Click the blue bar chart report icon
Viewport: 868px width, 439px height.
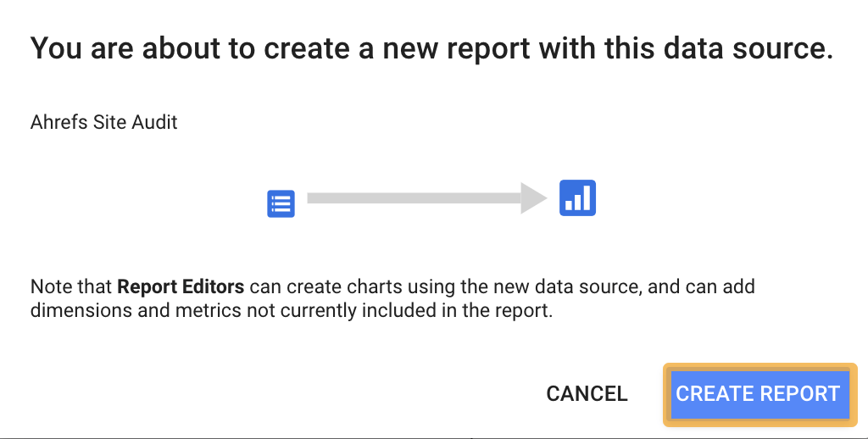point(577,197)
